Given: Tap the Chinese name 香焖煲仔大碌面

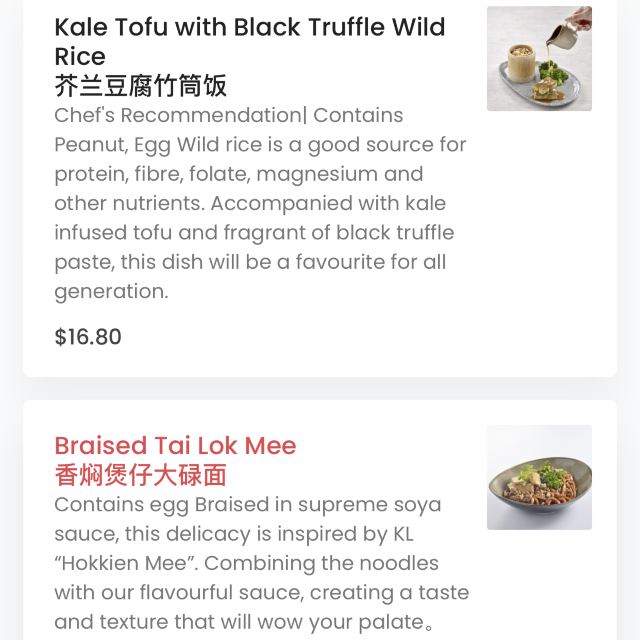Looking at the screenshot, I should pos(140,476).
